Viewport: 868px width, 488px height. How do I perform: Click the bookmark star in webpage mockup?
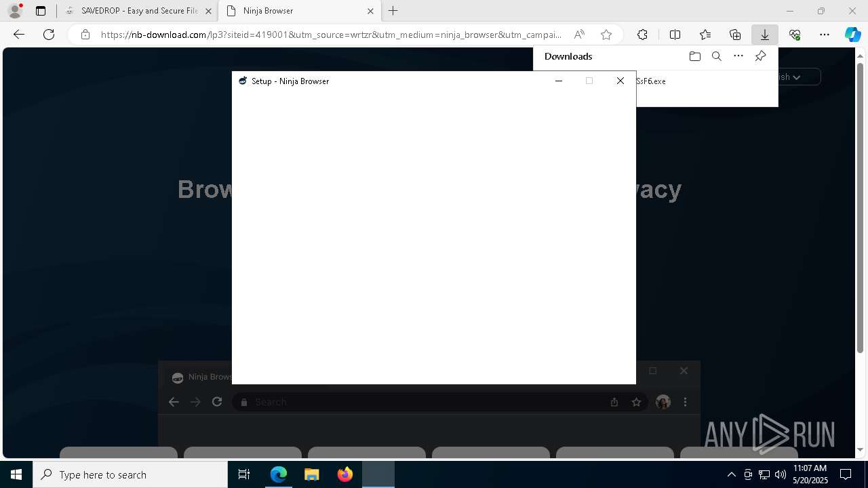[636, 402]
